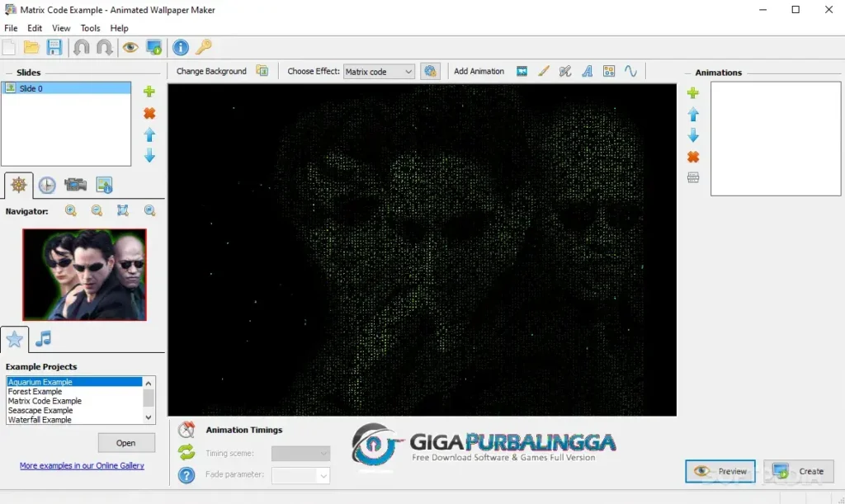Open the Help menu
The image size is (845, 504).
click(119, 28)
